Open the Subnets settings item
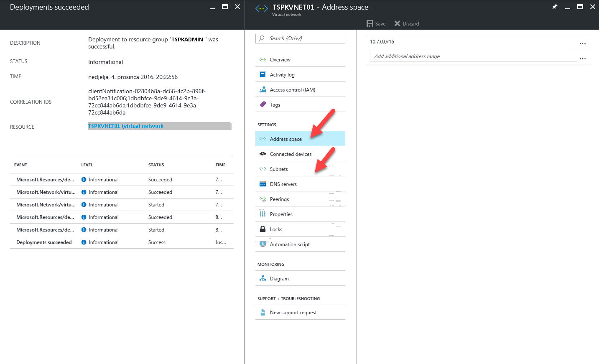The width and height of the screenshot is (599, 364). (300, 169)
